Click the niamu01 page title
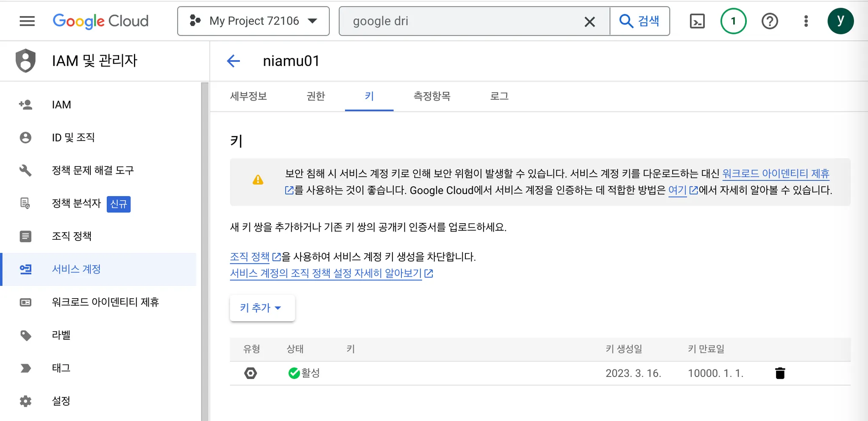This screenshot has height=421, width=868. pos(291,61)
